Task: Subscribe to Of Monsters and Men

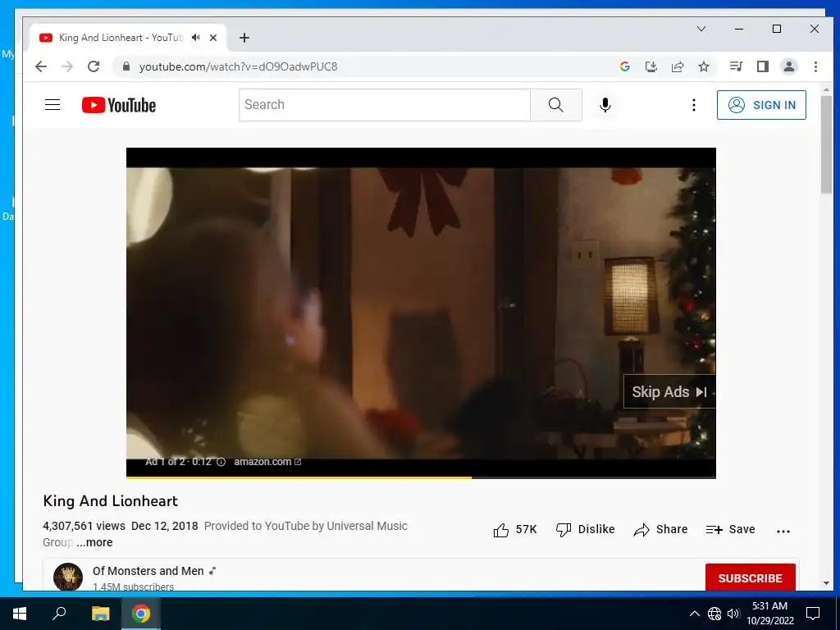Action: click(x=750, y=578)
